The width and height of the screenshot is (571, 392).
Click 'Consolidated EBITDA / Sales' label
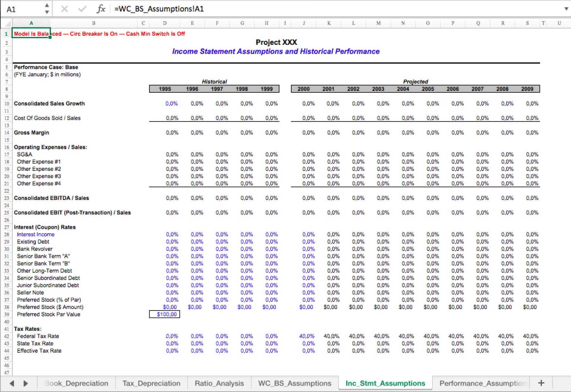pos(51,198)
